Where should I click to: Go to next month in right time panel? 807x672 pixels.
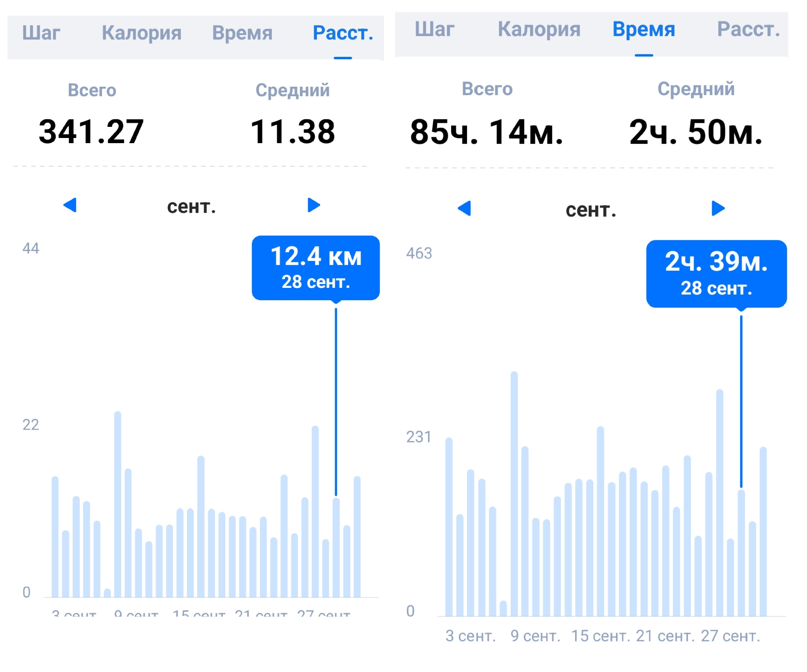[718, 208]
